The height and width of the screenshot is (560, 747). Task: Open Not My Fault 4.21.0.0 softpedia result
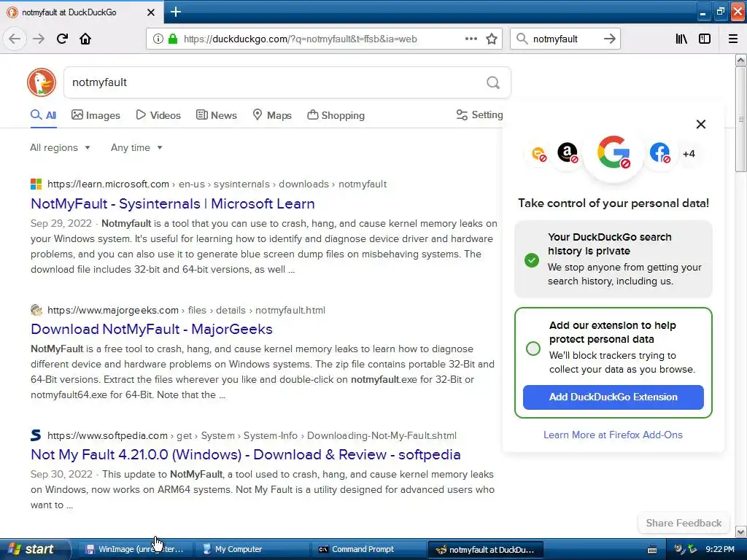tap(245, 454)
